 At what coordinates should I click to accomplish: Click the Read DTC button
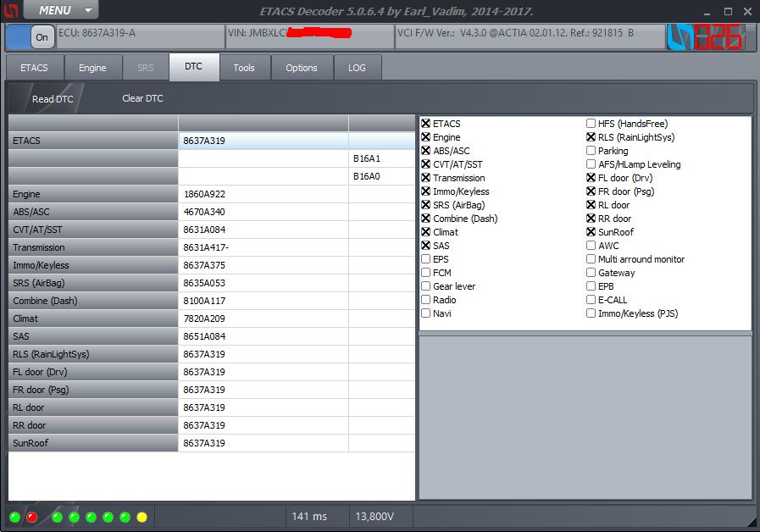(53, 99)
